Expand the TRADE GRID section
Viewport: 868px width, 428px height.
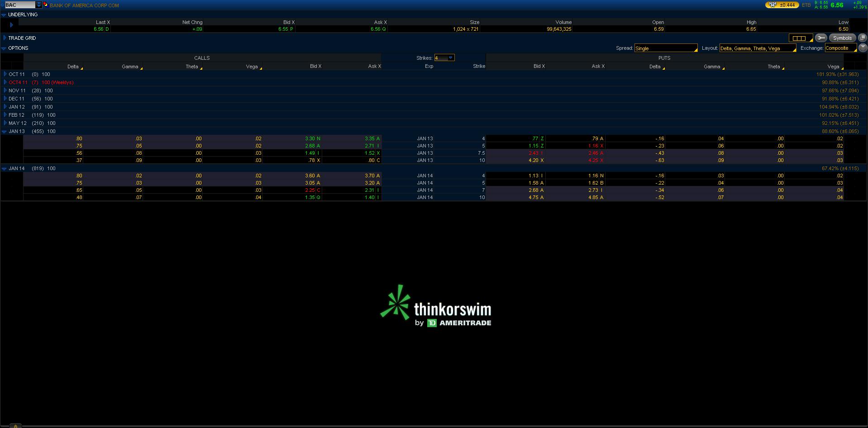(5, 38)
